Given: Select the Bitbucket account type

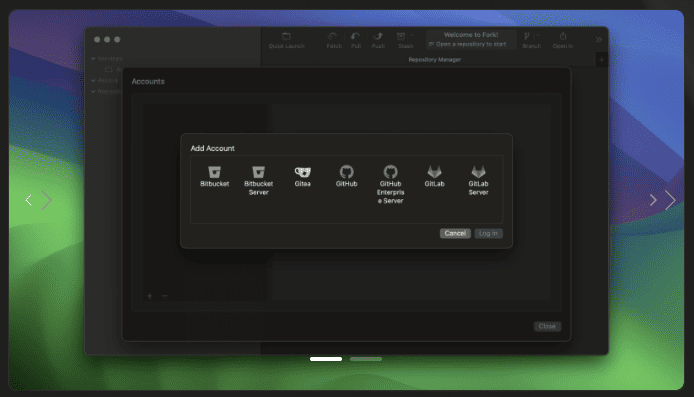Looking at the screenshot, I should pyautogui.click(x=215, y=176).
